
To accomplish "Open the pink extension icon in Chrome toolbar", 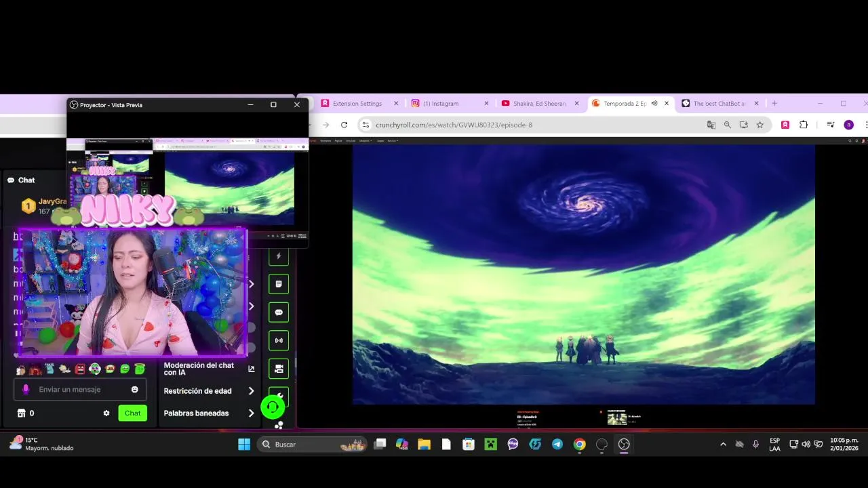I will (785, 125).
